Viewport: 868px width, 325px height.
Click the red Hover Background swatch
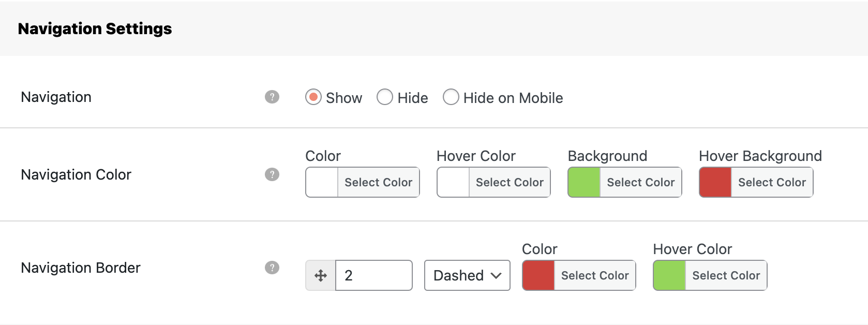[x=715, y=182]
